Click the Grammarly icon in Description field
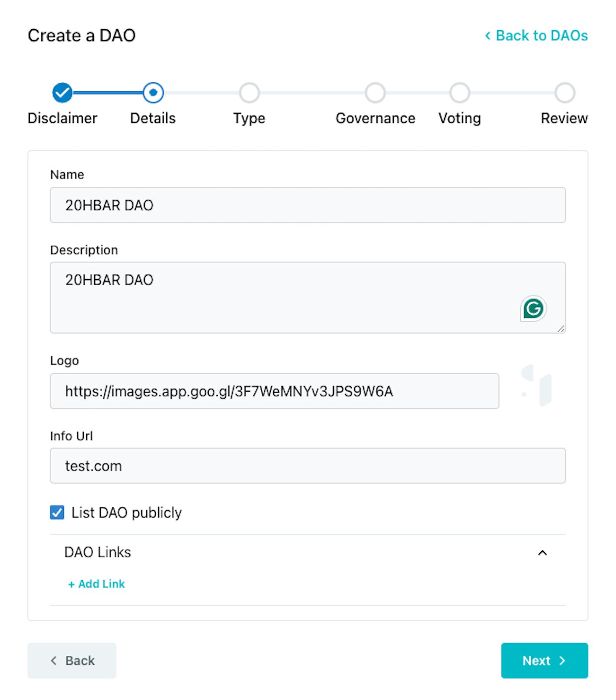The image size is (616, 700). pyautogui.click(x=533, y=308)
